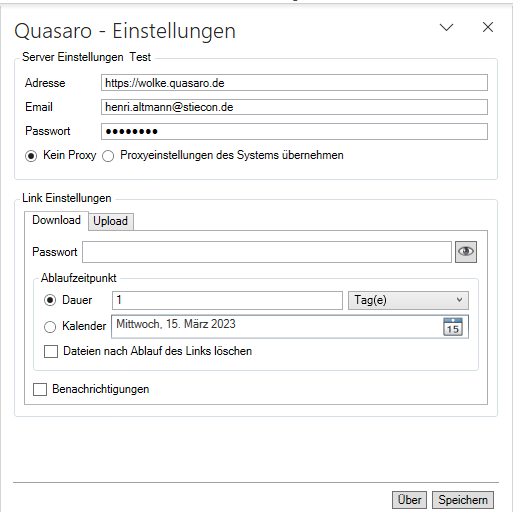Show the download password via eye icon
The width and height of the screenshot is (513, 512).
(x=466, y=252)
